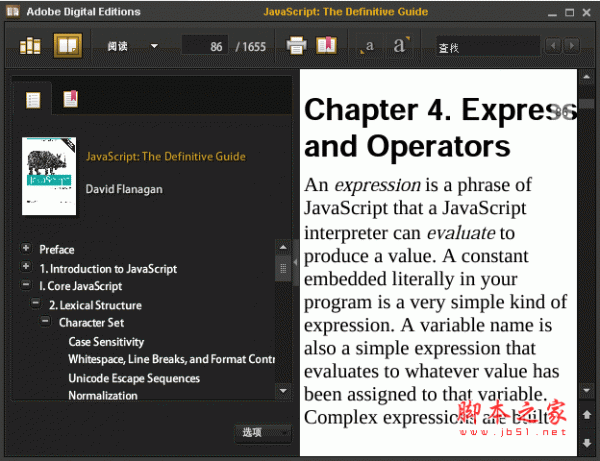Image resolution: width=600 pixels, height=461 pixels.
Task: Open Unicode Escape Sequences section
Action: (134, 378)
